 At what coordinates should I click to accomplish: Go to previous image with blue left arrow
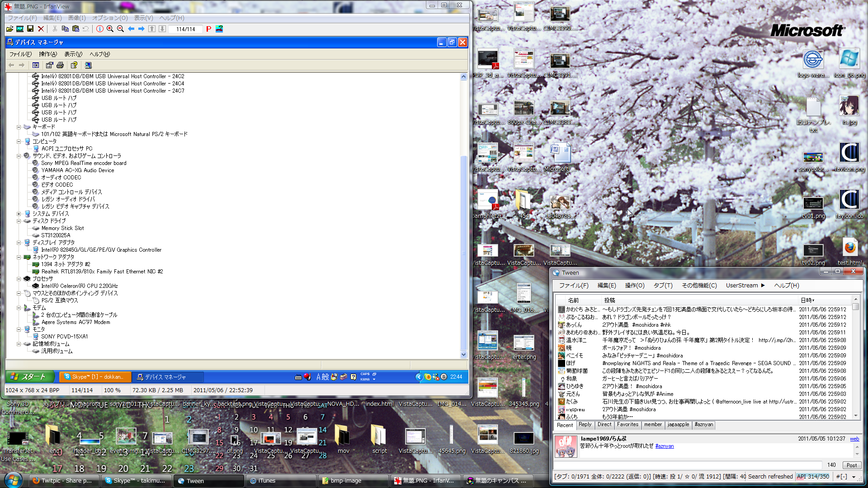(131, 29)
